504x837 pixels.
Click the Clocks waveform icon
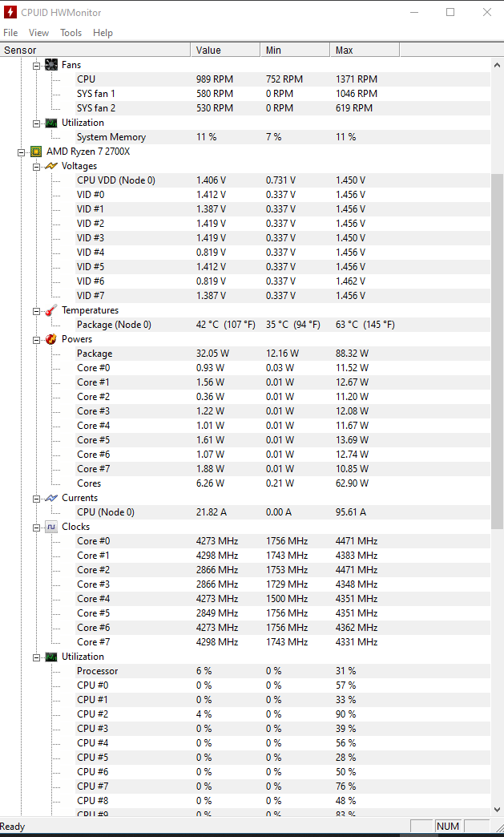point(50,526)
